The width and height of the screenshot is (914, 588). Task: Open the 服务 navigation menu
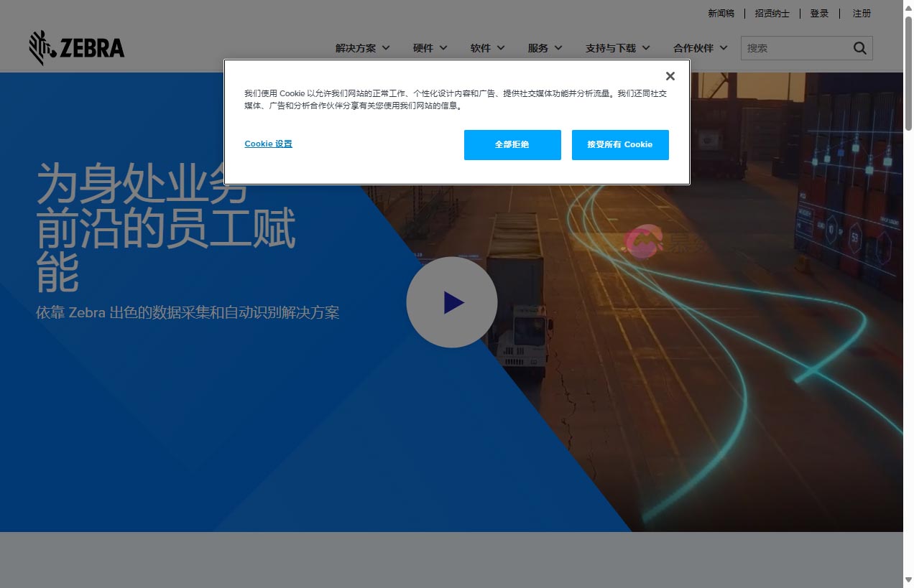tap(545, 48)
